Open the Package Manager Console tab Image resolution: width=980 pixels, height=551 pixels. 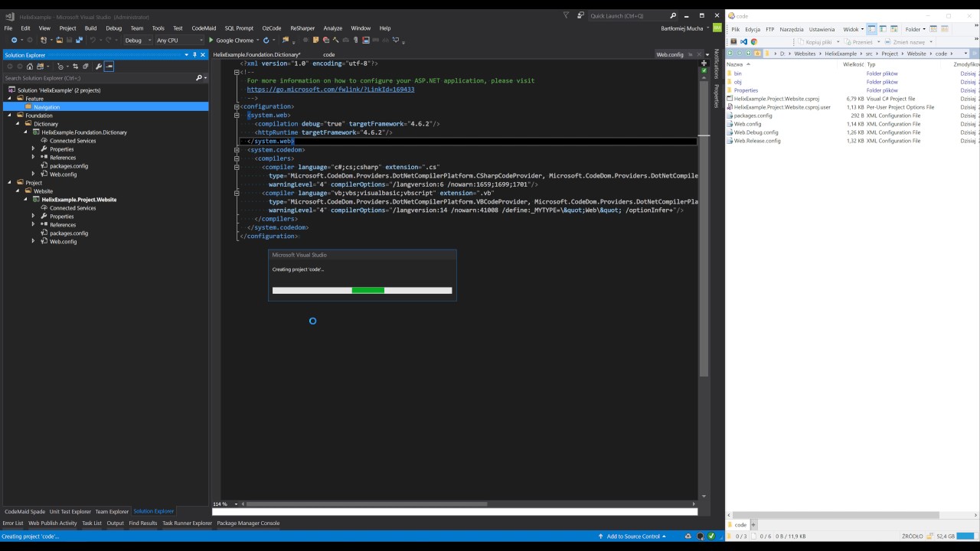(x=248, y=523)
